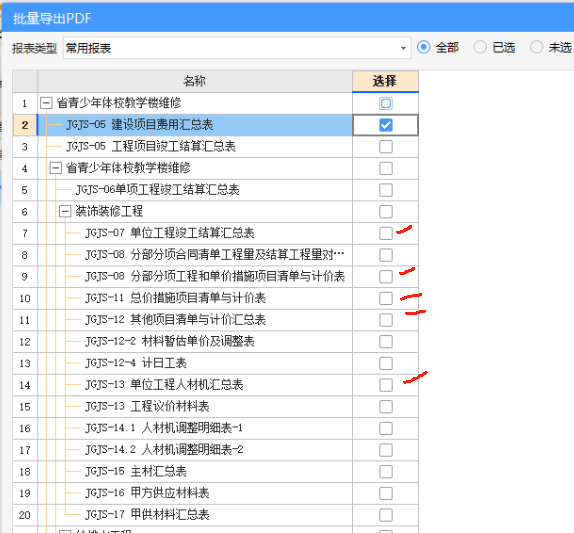Check JGJS-05 工程项目竣工结算汇总表 checkbox
Screen dimensions: 574x533
coord(386,146)
